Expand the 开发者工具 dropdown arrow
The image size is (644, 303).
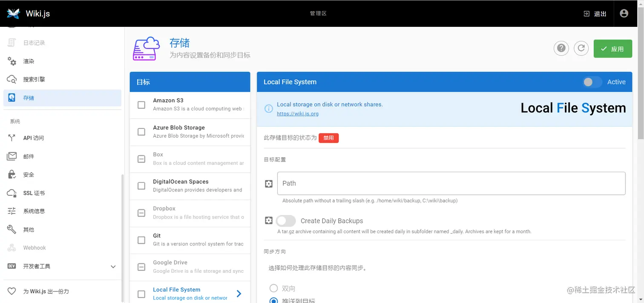113,266
